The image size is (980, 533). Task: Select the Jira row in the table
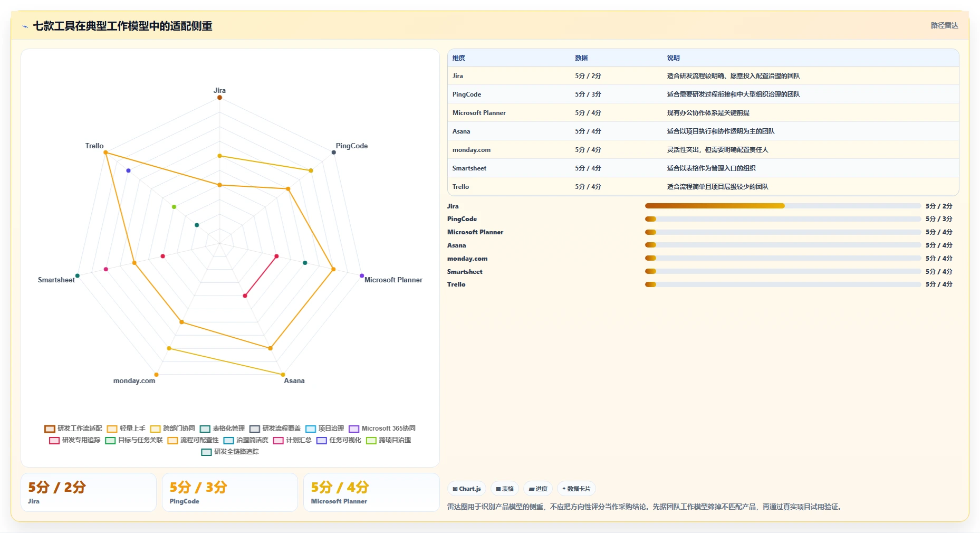coord(703,76)
